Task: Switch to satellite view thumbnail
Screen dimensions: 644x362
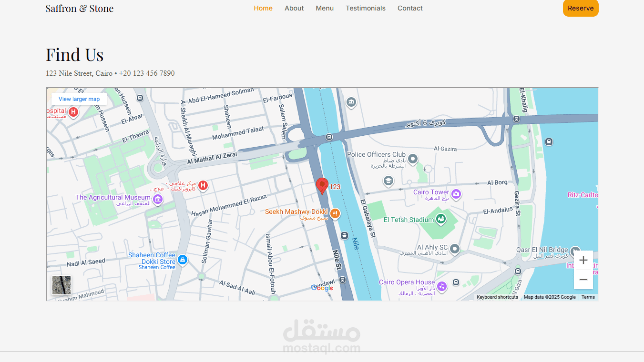Action: coord(61,285)
